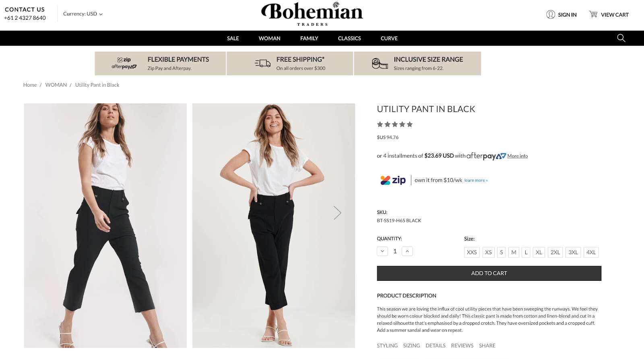
Task: Click the sign in user icon
Action: click(551, 15)
